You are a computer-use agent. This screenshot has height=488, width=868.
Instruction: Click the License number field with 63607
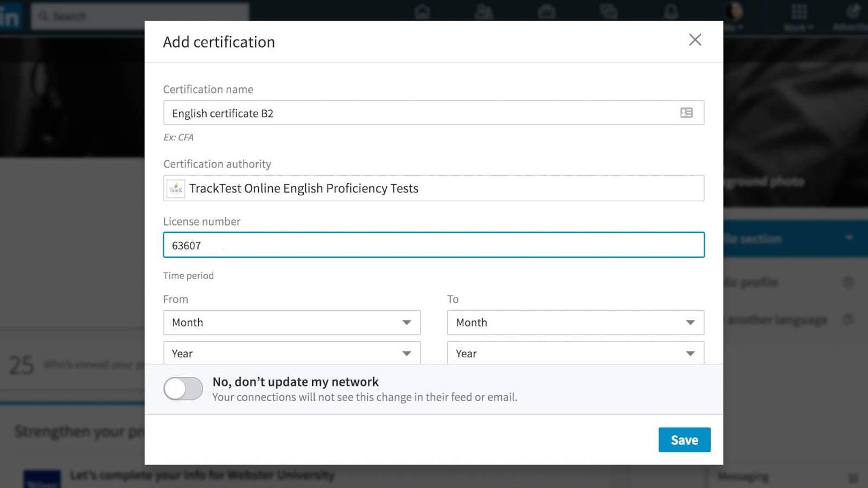click(433, 245)
